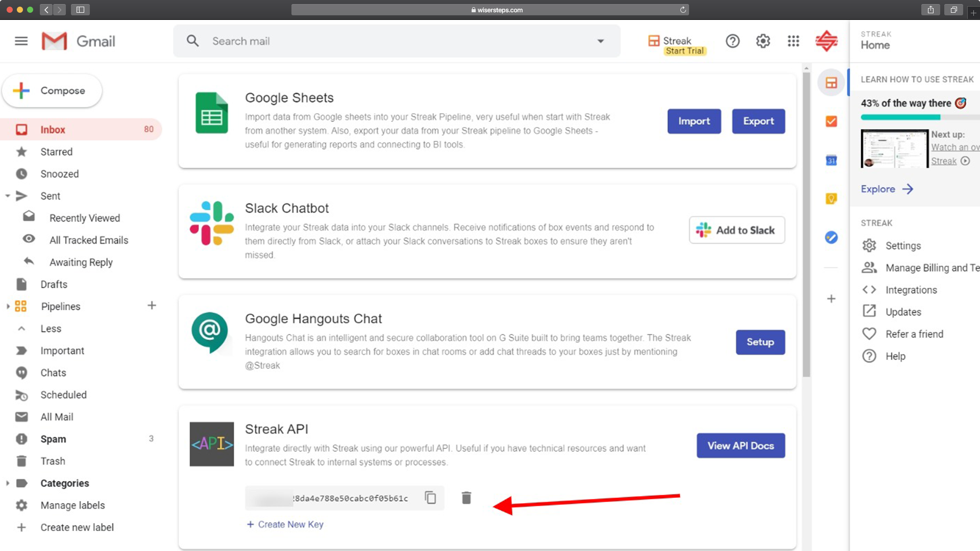Screen dimensions: 980x551
Task: Open the blue checkmark add-on icon
Action: tap(831, 237)
